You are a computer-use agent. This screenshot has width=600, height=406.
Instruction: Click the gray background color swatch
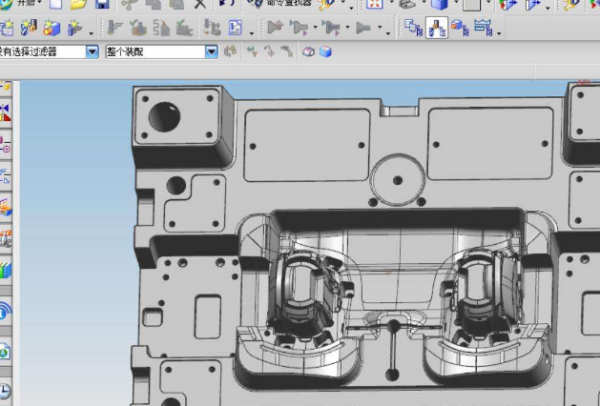coord(471,5)
